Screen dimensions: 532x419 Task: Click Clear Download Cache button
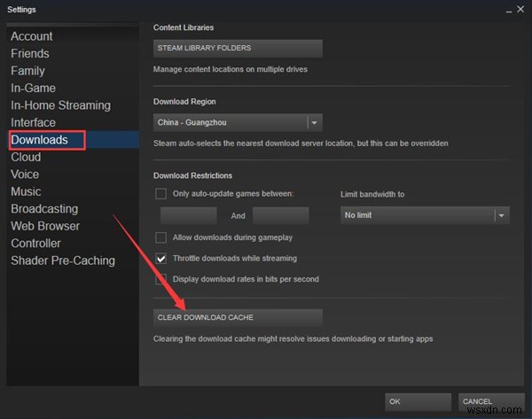tap(238, 318)
